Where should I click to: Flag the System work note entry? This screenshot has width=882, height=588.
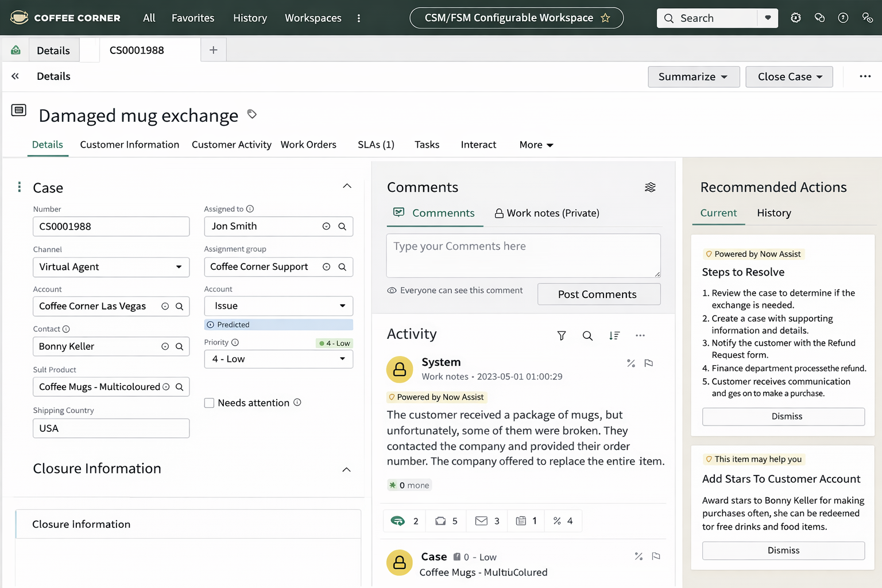[x=649, y=363]
